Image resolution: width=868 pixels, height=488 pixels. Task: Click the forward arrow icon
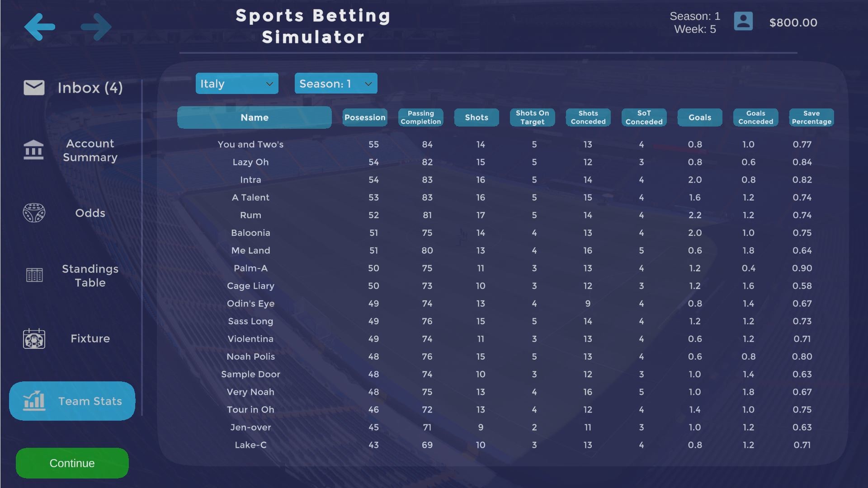click(96, 27)
